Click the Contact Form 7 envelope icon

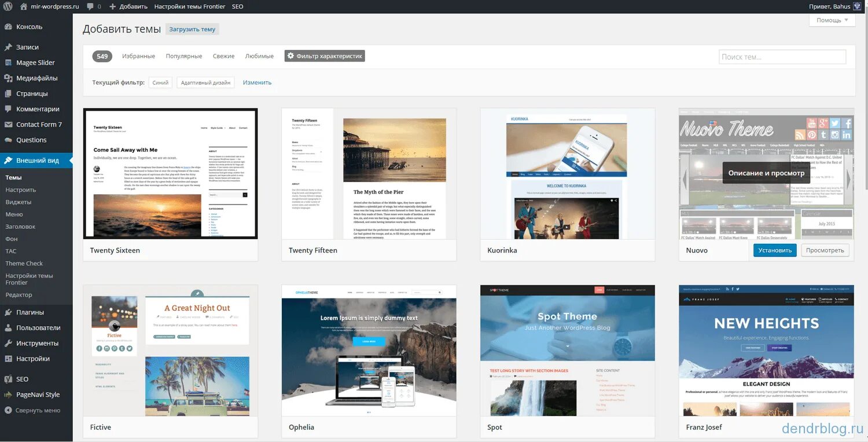tap(8, 125)
